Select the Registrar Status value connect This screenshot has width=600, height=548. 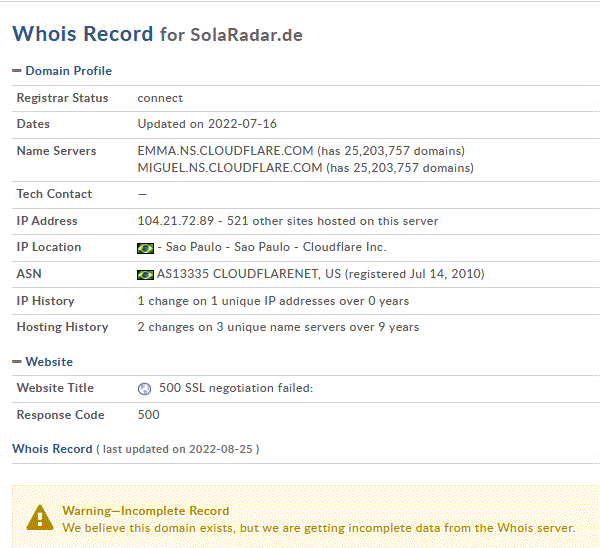pyautogui.click(x=160, y=98)
